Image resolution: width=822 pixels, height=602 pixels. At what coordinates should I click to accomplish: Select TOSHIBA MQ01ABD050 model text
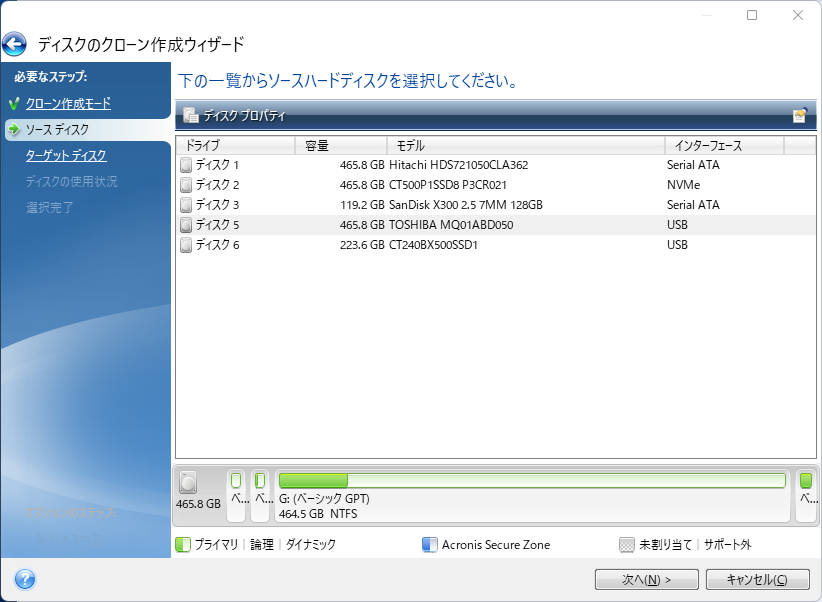[451, 225]
